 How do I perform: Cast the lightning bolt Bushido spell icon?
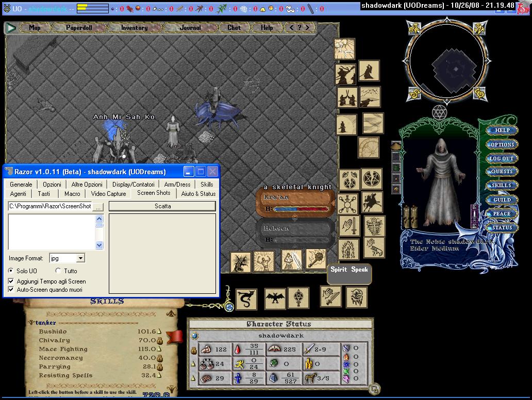[344, 49]
